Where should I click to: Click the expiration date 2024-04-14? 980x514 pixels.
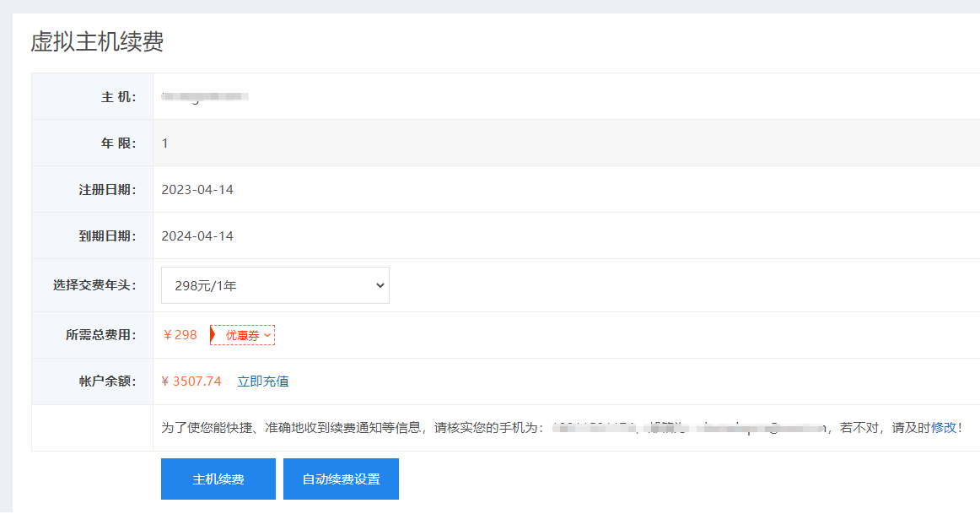197,236
